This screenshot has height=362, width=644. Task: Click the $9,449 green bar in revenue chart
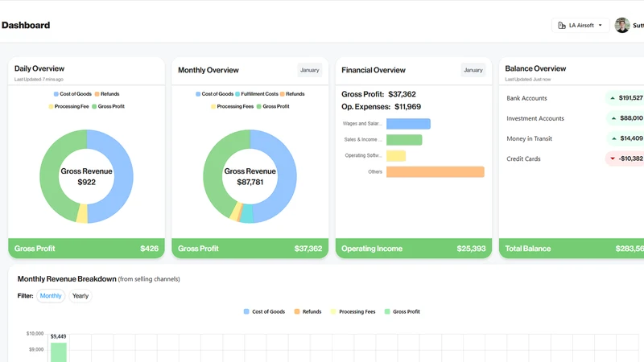[58, 352]
